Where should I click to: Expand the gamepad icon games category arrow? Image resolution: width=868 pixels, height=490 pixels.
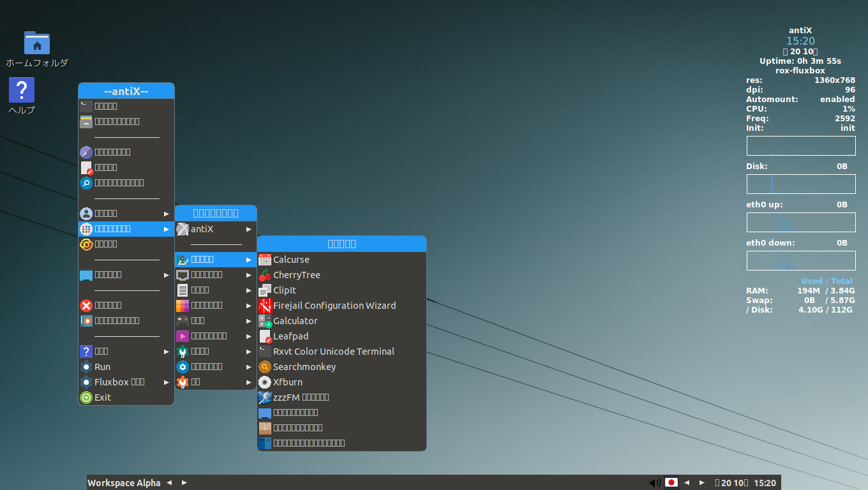249,321
